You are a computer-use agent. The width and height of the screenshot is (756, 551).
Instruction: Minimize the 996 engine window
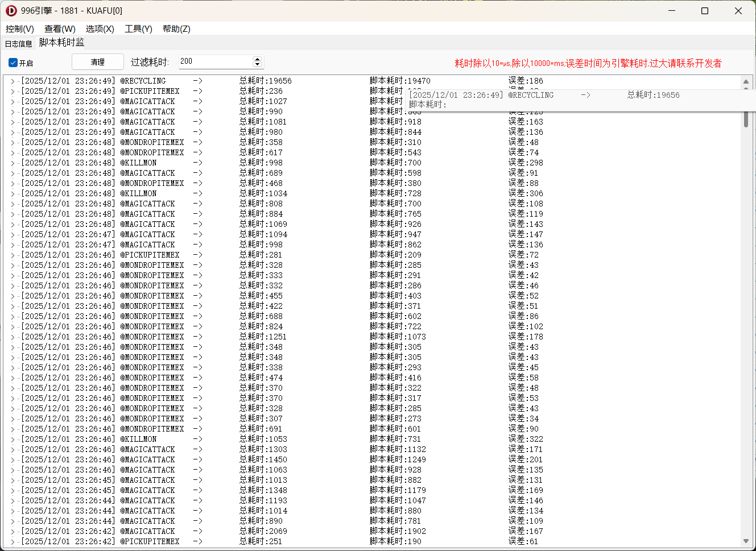(x=672, y=11)
